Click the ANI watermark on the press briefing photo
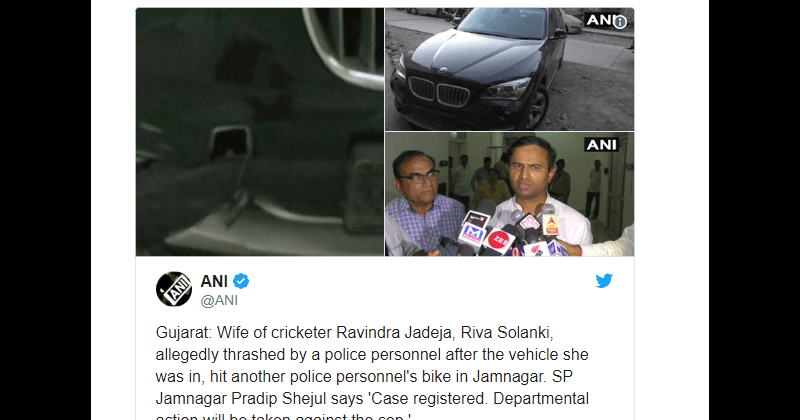 pos(602,145)
